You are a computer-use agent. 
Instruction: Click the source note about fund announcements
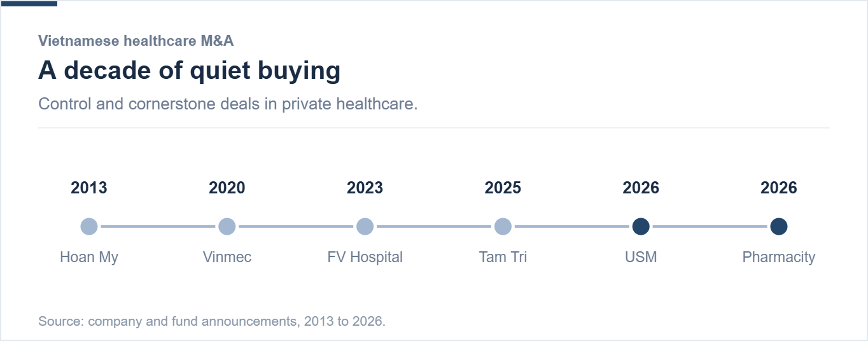pos(212,321)
